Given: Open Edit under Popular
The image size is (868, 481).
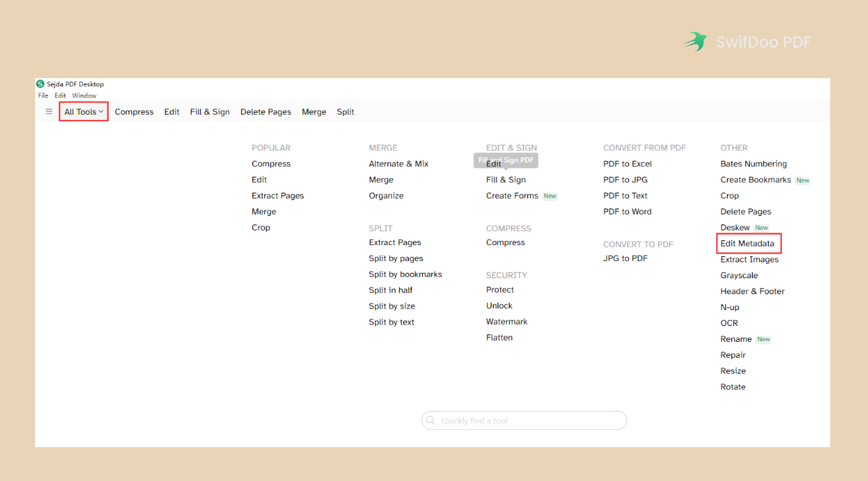Looking at the screenshot, I should 259,180.
